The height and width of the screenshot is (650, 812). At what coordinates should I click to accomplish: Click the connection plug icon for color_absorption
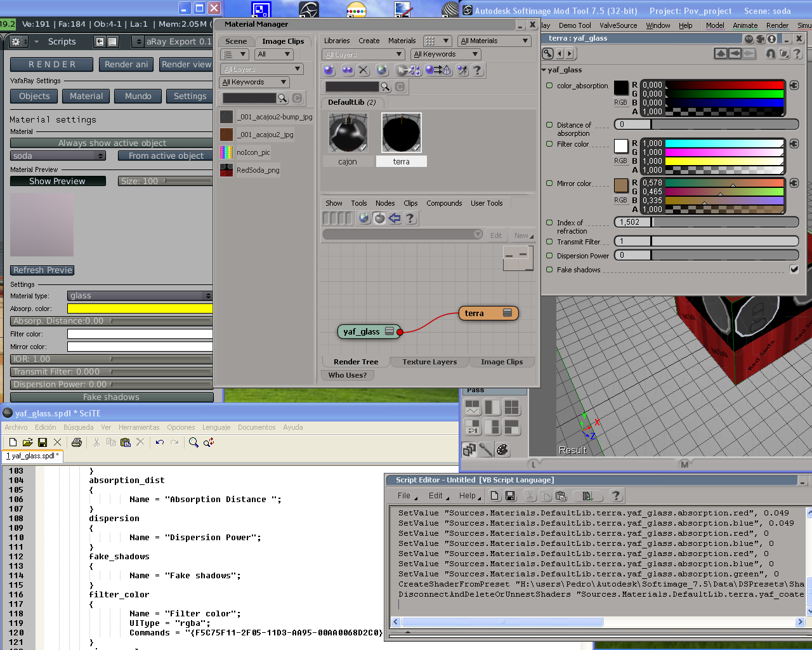[794, 85]
